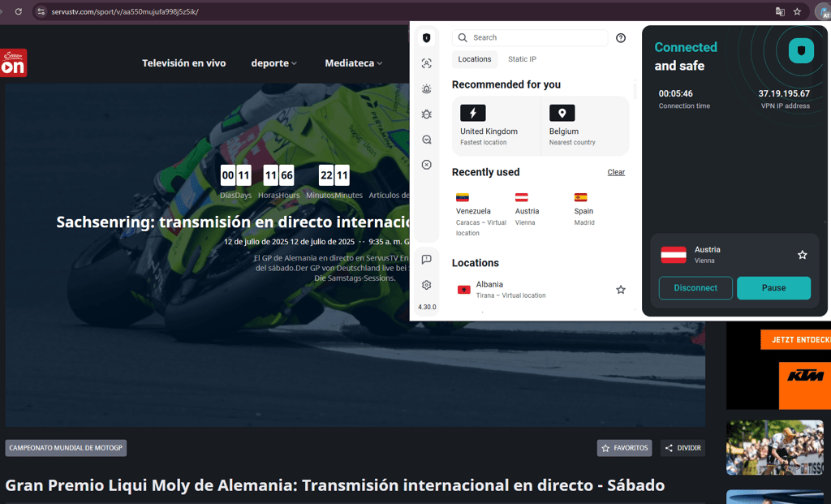Viewport: 831px width, 504px height.
Task: Click the pin Nearest country icon
Action: click(562, 113)
